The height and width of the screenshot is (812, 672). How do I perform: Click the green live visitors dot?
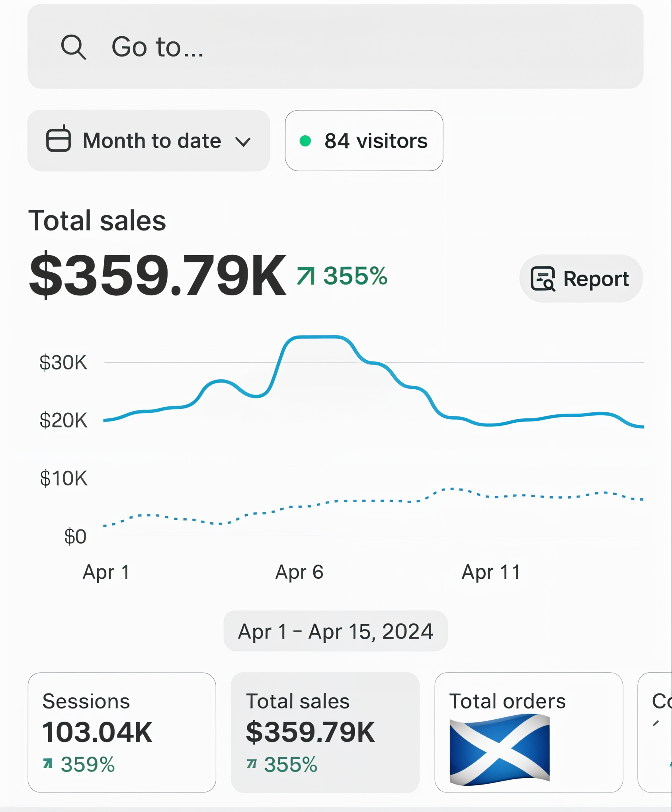click(x=305, y=141)
